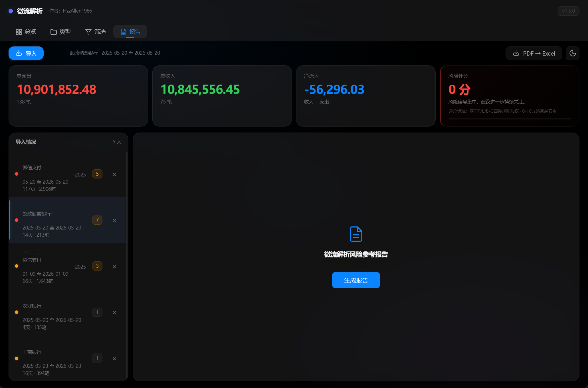Click the badge numbered 7
The width and height of the screenshot is (588, 388).
(x=97, y=220)
